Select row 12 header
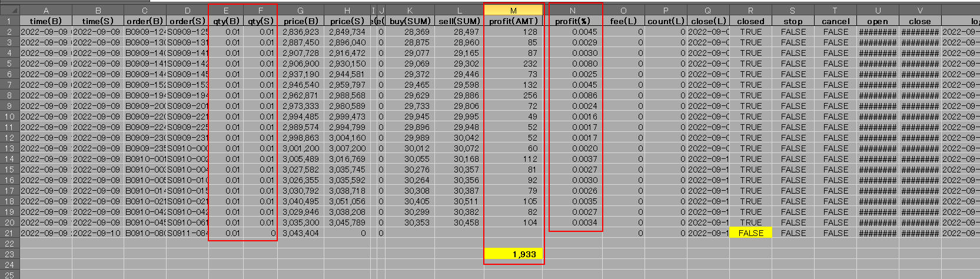Screen dimensions: 980x279 (10, 138)
